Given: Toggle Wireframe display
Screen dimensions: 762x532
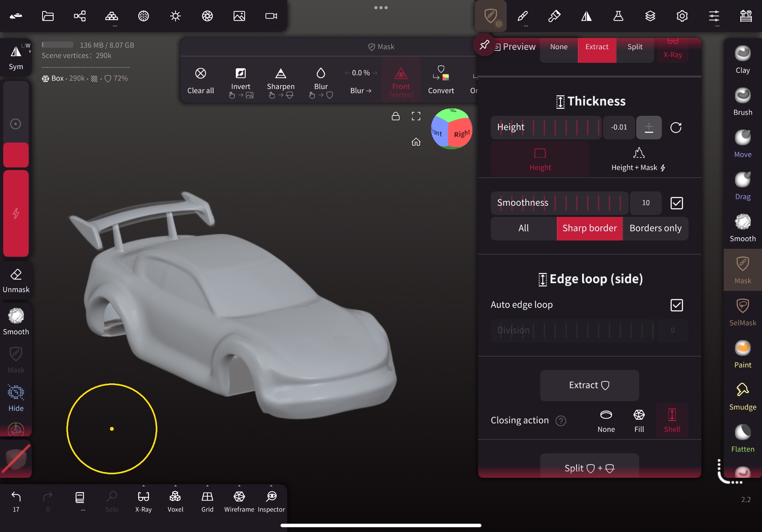Looking at the screenshot, I should pos(239,501).
